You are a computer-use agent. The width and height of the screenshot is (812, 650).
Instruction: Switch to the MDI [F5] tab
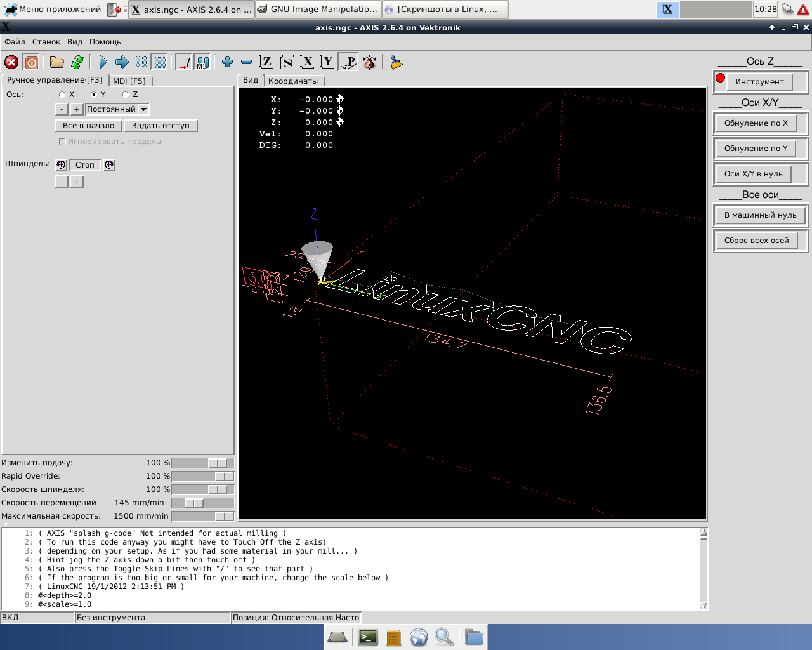(129, 81)
